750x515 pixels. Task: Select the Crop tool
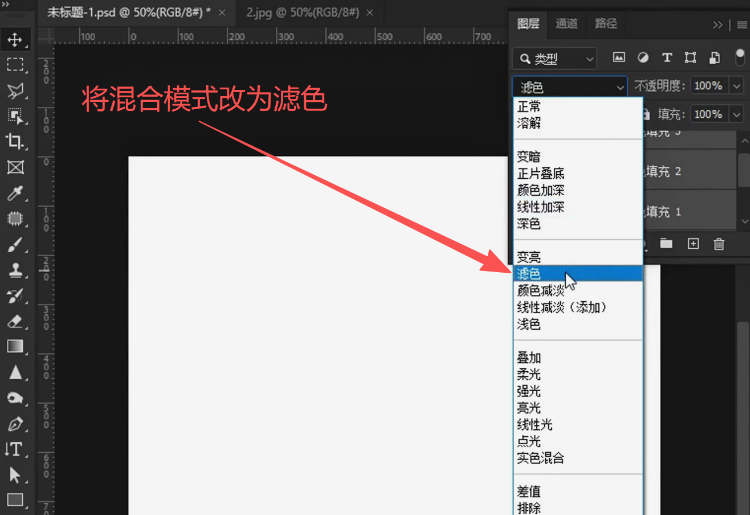tap(15, 142)
